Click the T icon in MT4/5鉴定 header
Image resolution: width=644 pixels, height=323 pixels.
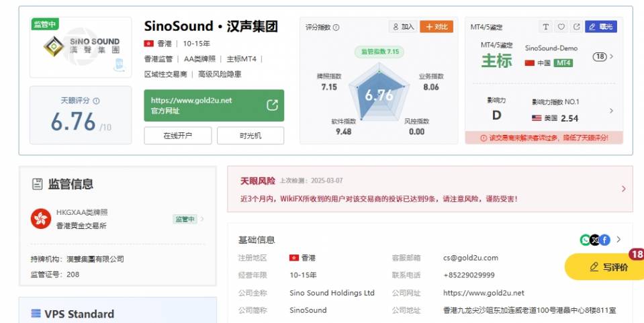pyautogui.click(x=545, y=27)
